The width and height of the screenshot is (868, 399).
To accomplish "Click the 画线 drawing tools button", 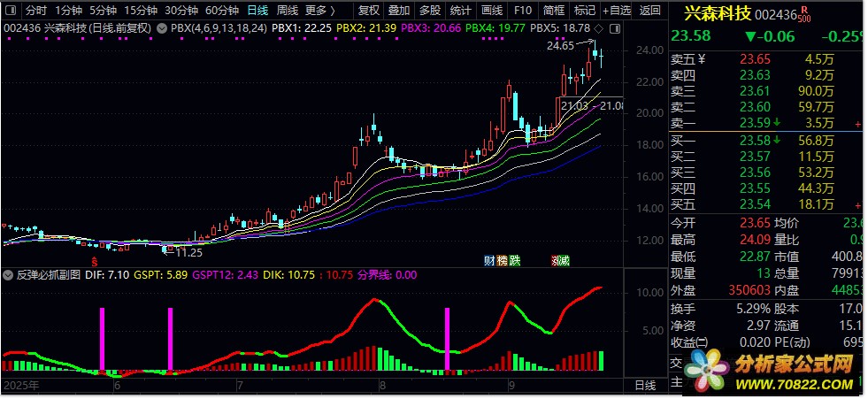I will pyautogui.click(x=492, y=10).
